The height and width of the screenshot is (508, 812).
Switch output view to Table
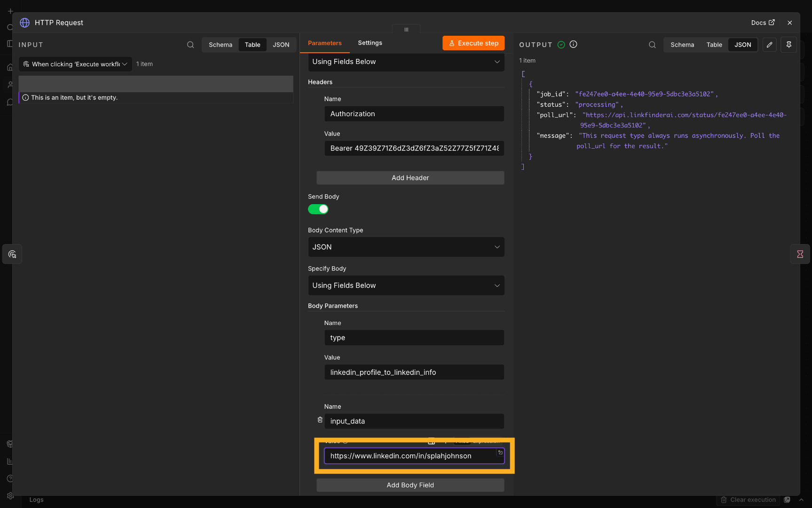(714, 45)
